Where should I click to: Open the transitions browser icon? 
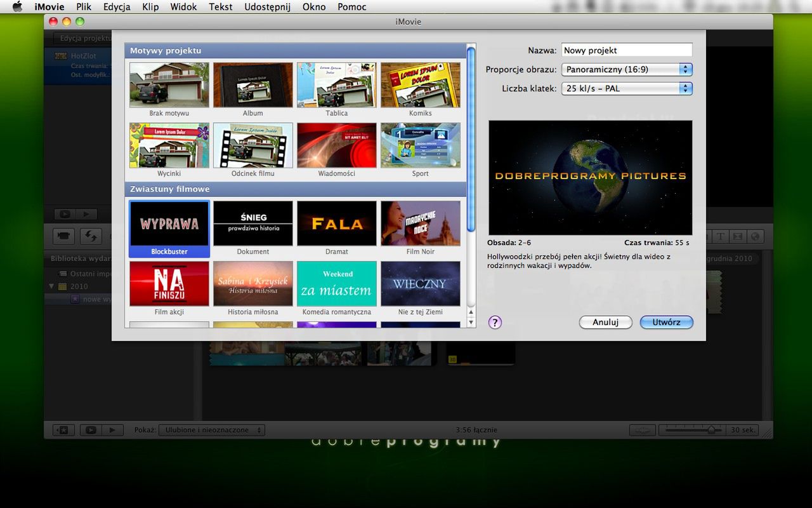(x=738, y=236)
